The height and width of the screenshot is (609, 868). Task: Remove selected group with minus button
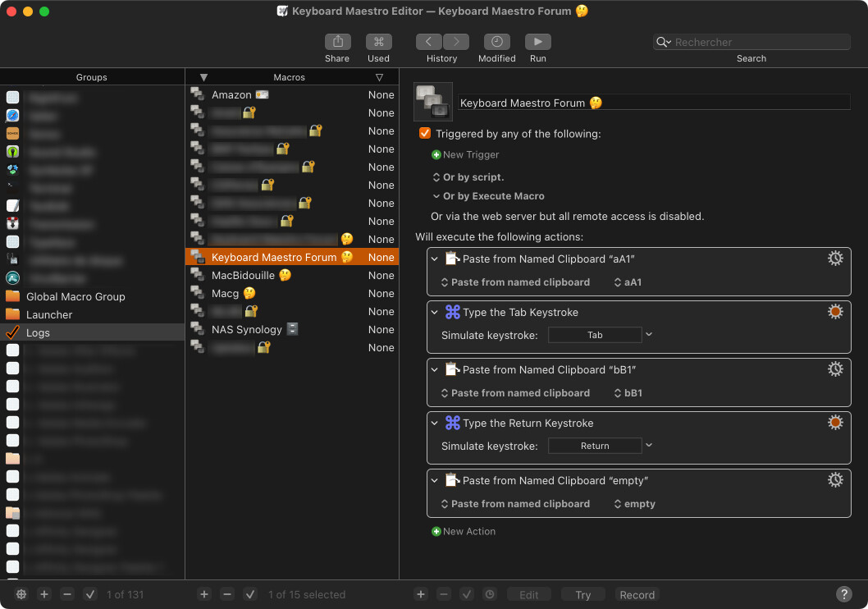67,594
